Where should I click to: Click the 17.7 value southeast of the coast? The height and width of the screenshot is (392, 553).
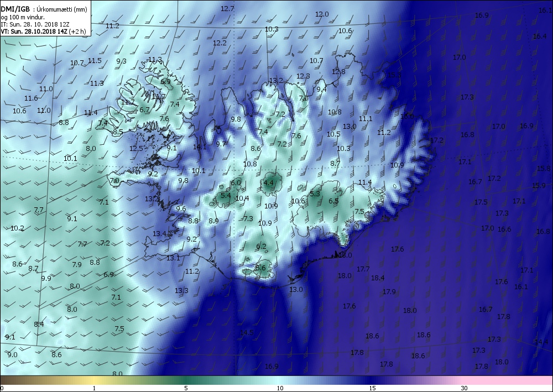363,269
